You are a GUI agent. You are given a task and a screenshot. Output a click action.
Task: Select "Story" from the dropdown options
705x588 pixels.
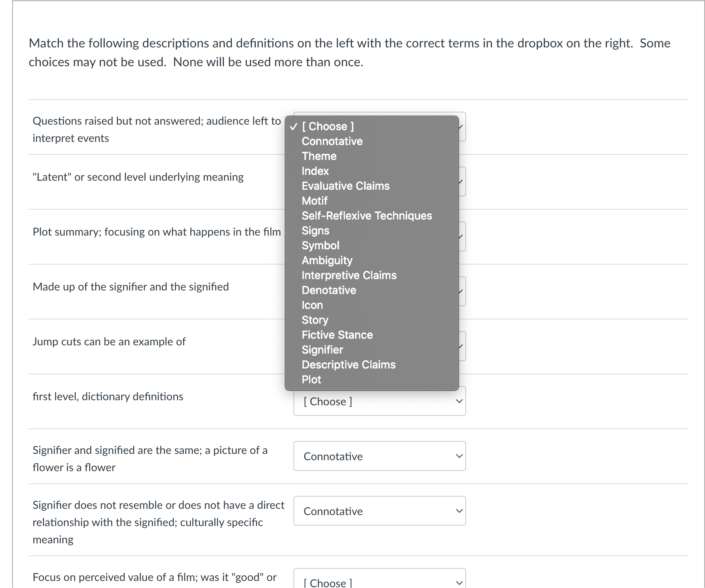point(315,320)
